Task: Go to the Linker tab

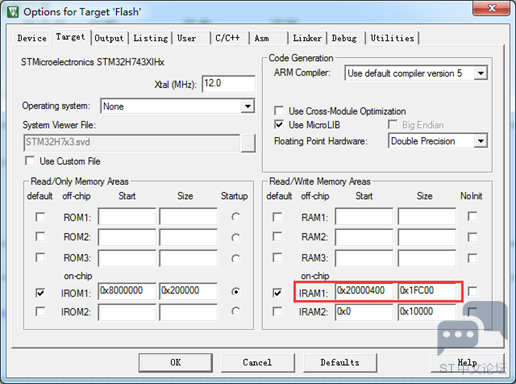Action: click(307, 38)
